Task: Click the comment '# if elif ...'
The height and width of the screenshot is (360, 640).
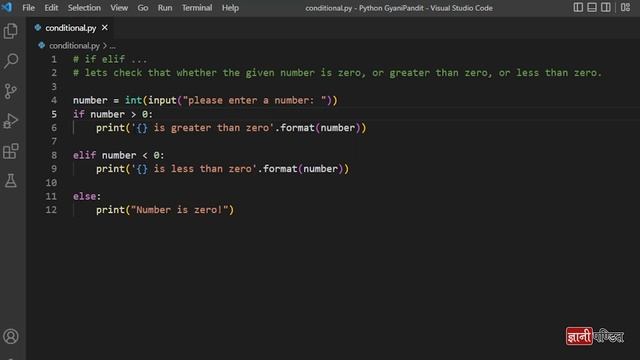Action: point(110,60)
